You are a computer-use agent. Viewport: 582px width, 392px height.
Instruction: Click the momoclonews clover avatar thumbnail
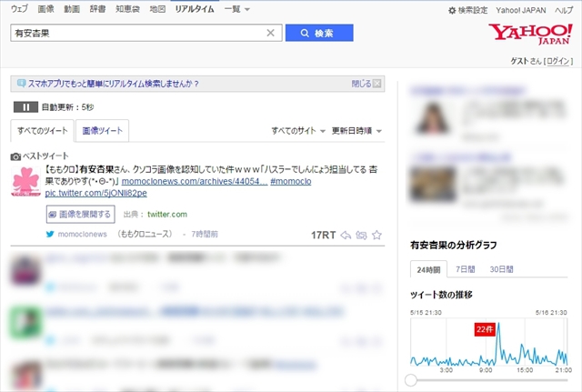pos(25,181)
